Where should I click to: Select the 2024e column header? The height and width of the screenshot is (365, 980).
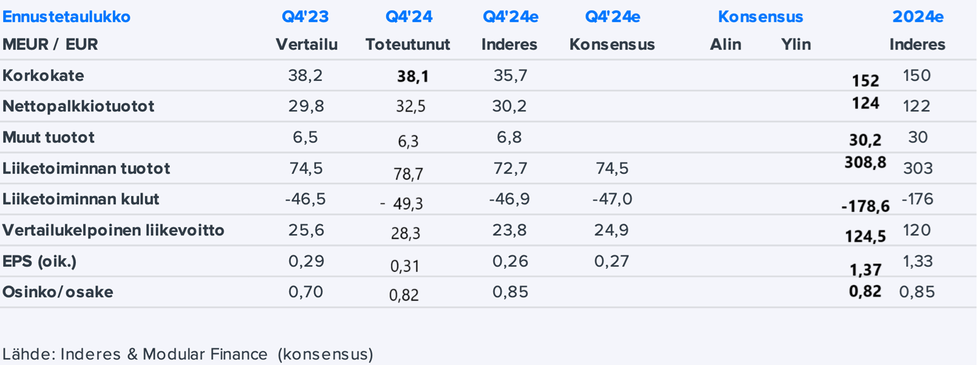918,17
